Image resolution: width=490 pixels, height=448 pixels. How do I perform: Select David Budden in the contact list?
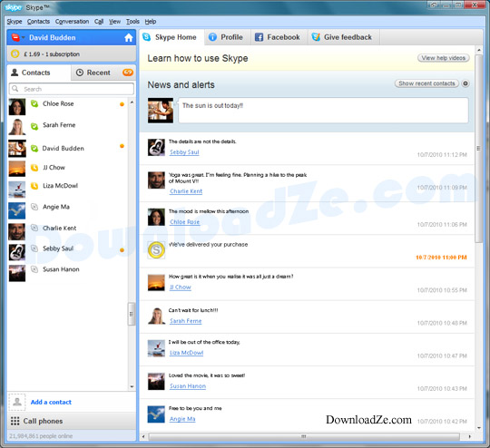[67, 148]
